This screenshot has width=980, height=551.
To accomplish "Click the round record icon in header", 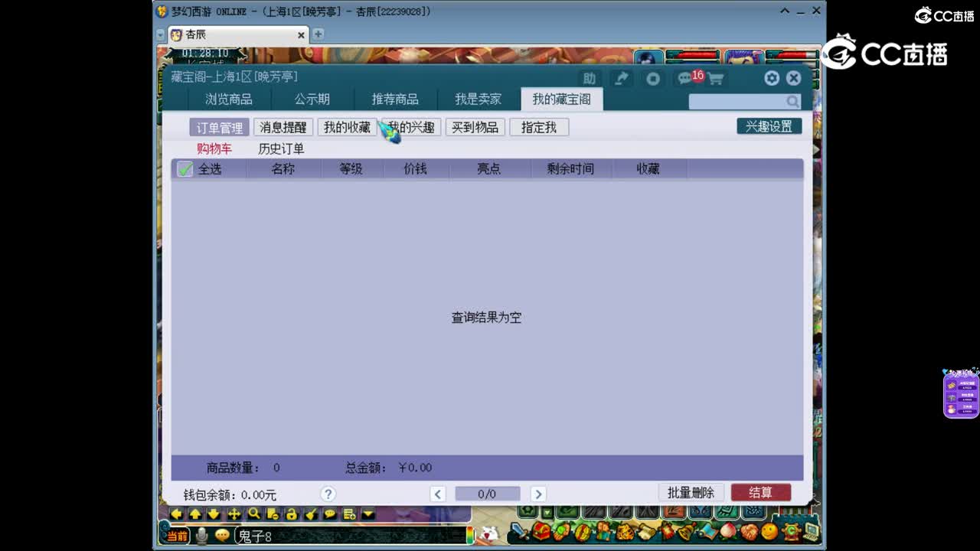I will tap(653, 79).
